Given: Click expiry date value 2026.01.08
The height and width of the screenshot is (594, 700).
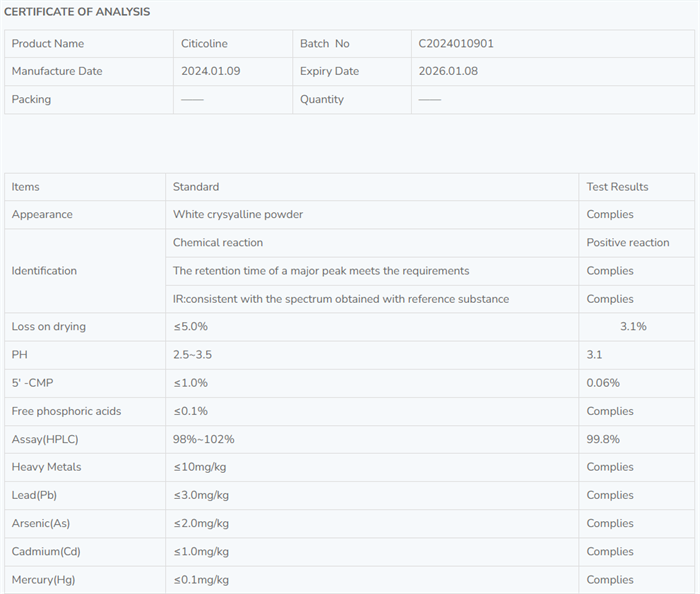Looking at the screenshot, I should tap(450, 71).
